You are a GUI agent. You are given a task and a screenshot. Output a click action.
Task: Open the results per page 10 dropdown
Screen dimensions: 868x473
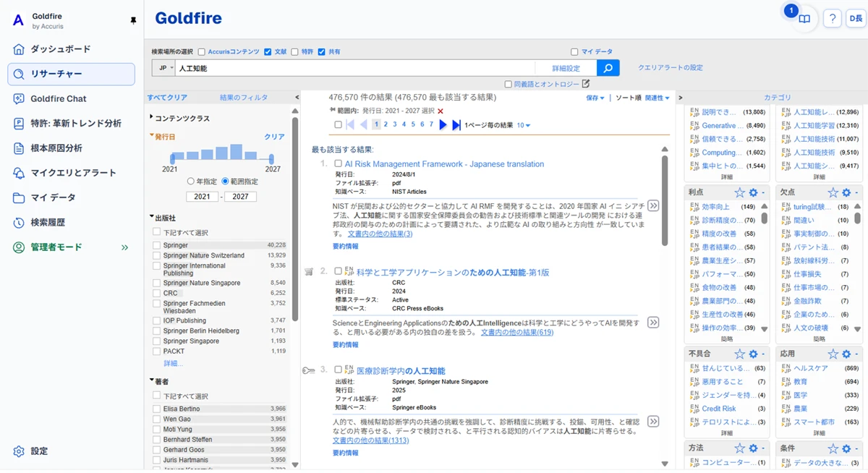[523, 125]
